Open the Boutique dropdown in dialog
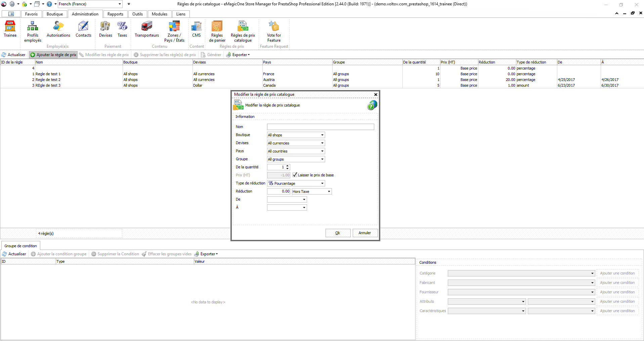The image size is (644, 341). 322,135
